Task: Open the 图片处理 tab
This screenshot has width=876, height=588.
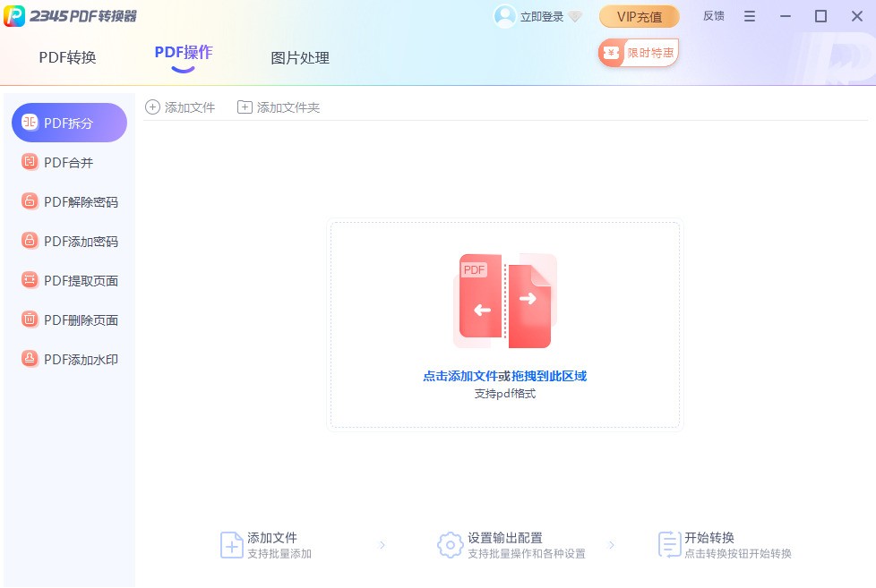Action: pyautogui.click(x=299, y=57)
